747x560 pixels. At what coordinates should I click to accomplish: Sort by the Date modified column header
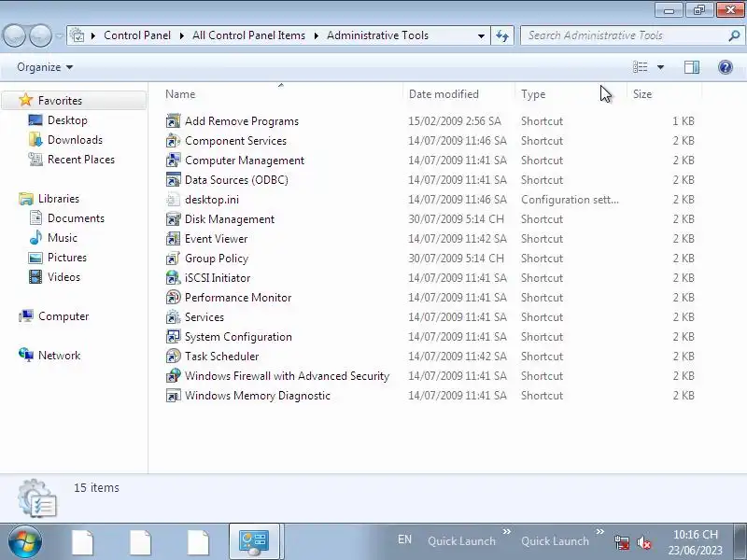pyautogui.click(x=458, y=94)
